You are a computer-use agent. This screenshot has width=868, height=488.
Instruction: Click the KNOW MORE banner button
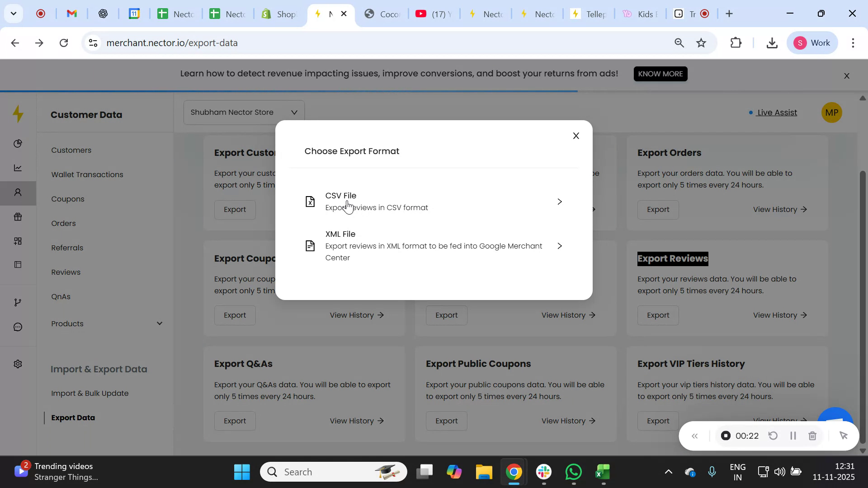[660, 74]
